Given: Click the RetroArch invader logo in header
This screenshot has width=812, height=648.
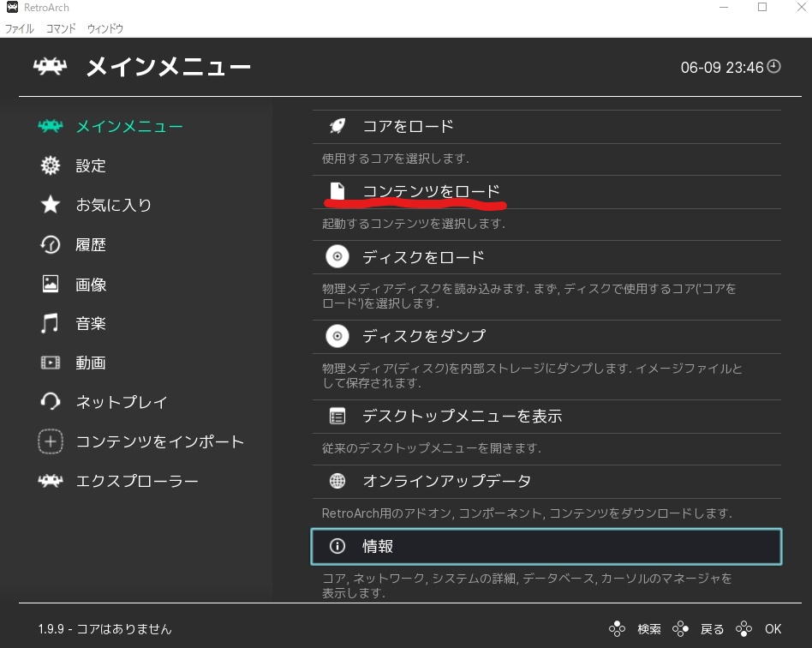Looking at the screenshot, I should pos(51,66).
